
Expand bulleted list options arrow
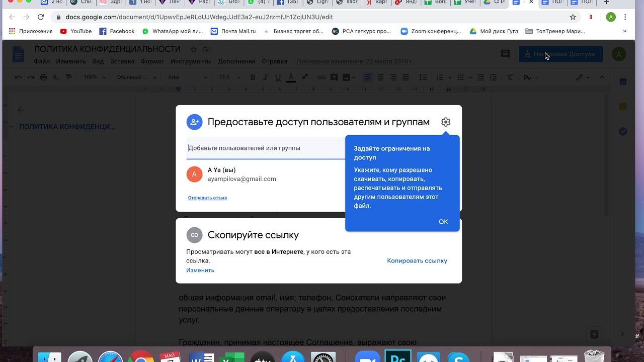point(470,78)
